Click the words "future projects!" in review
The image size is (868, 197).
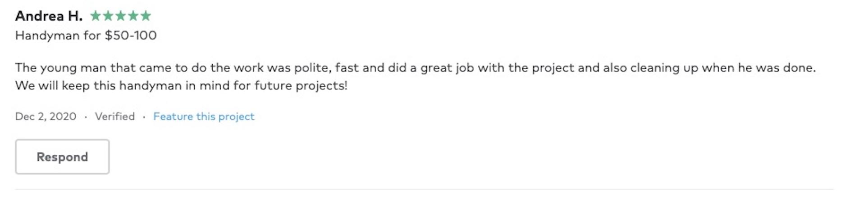pos(301,85)
